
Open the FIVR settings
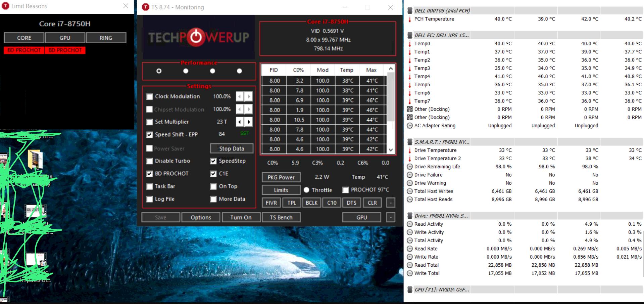click(x=271, y=203)
